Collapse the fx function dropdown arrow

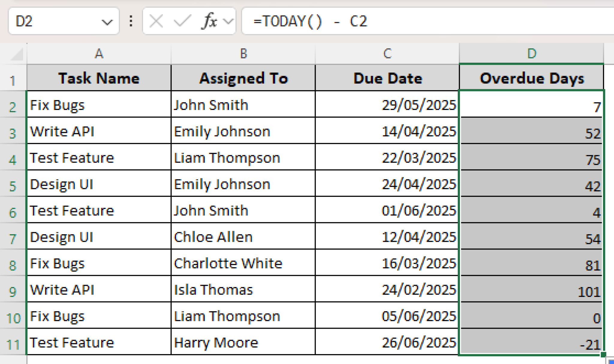(228, 21)
